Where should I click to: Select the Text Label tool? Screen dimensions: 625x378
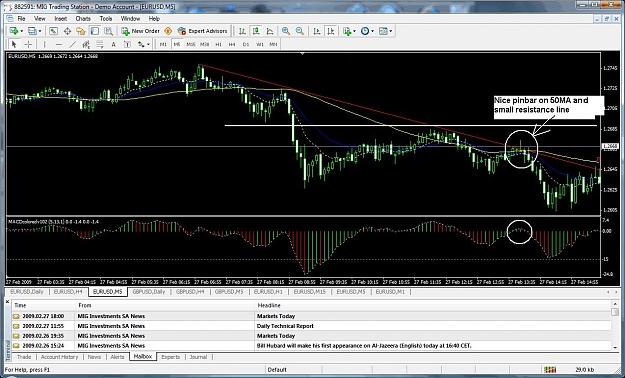[127, 44]
